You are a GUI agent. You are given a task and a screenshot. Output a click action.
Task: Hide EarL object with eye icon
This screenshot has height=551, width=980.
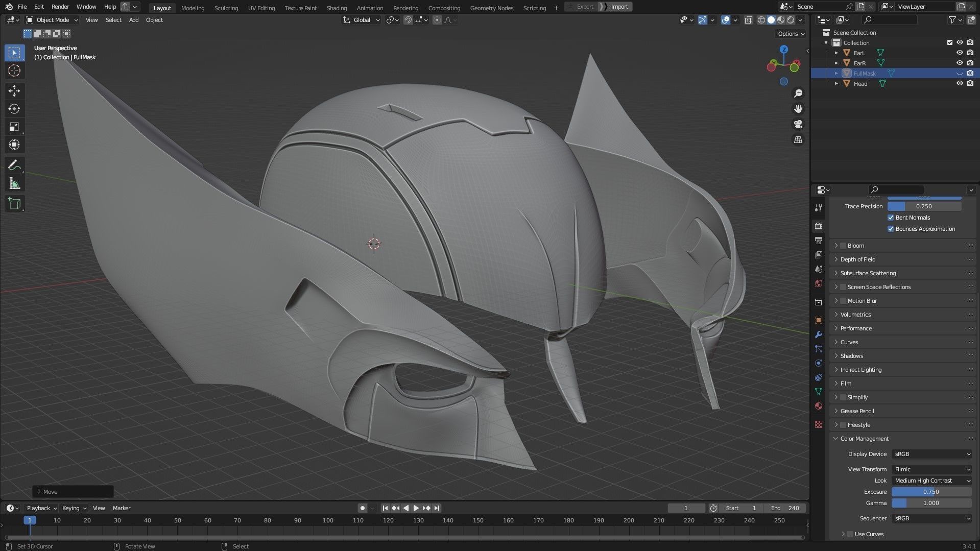point(960,53)
